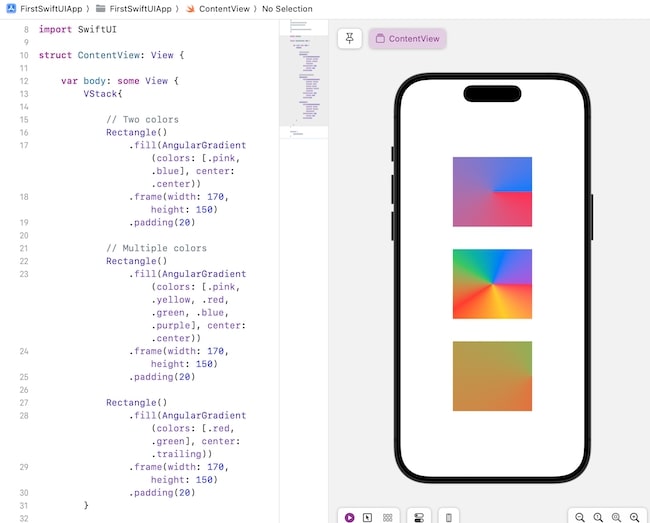
Task: Click the Swift file icon in jump bar
Action: 190,8
